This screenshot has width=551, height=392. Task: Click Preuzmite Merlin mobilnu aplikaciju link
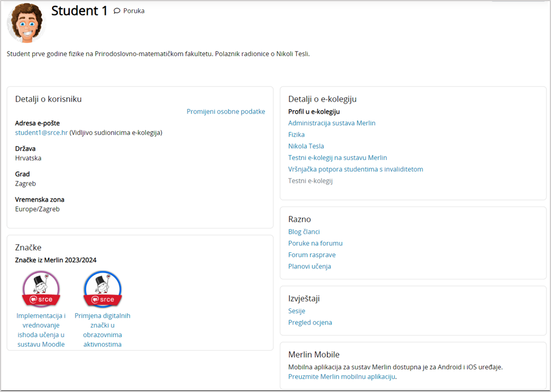pos(341,376)
